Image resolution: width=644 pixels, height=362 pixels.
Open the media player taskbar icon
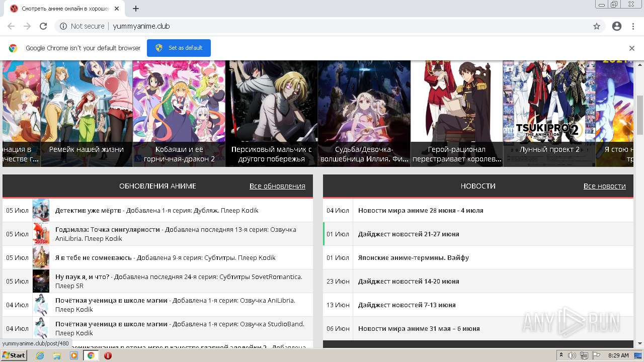pyautogui.click(x=74, y=355)
